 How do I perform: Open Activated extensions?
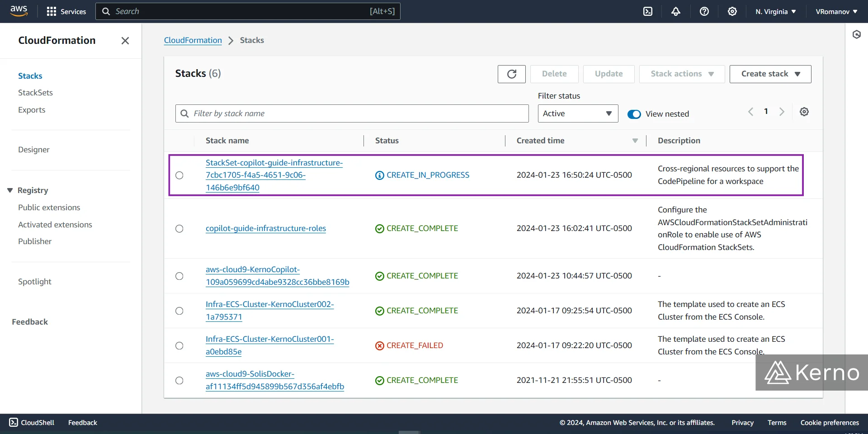coord(55,225)
